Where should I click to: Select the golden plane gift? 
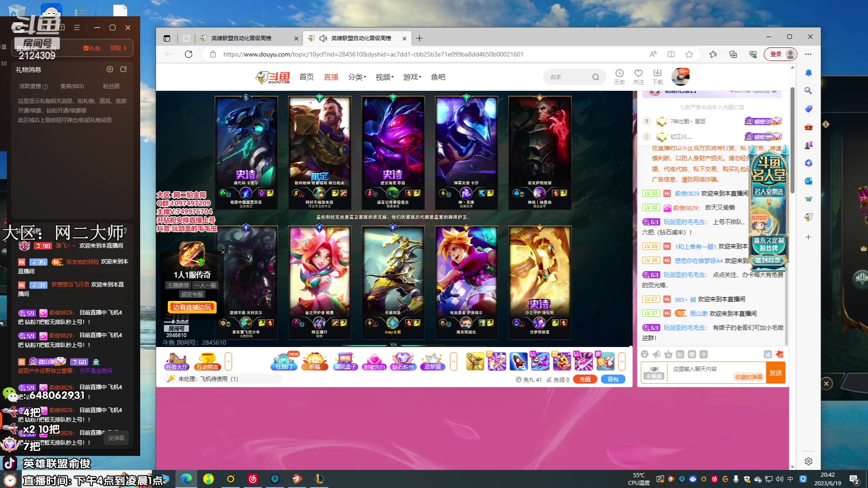tap(475, 361)
